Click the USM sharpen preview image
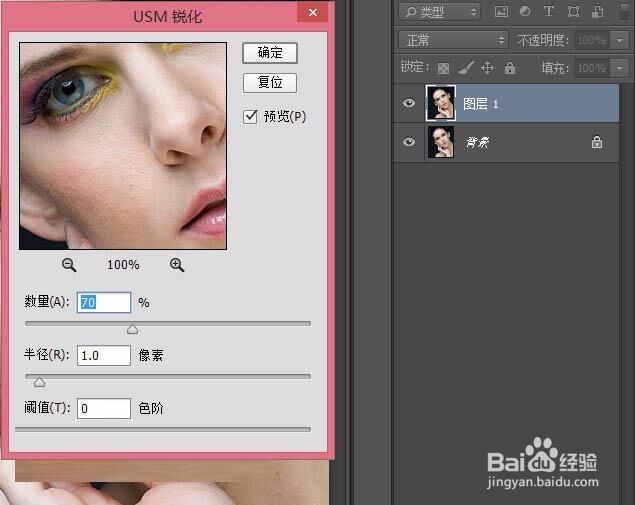Screen dimensions: 635x505 click(123, 146)
